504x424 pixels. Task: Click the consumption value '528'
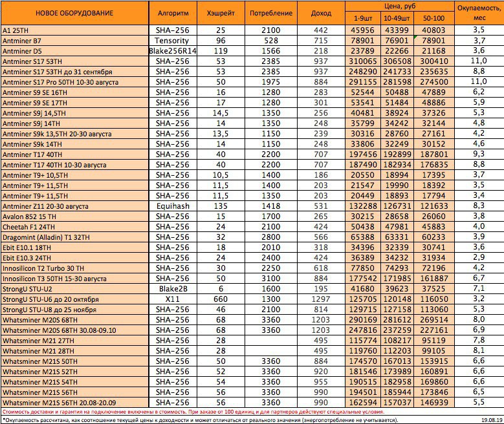271,41
